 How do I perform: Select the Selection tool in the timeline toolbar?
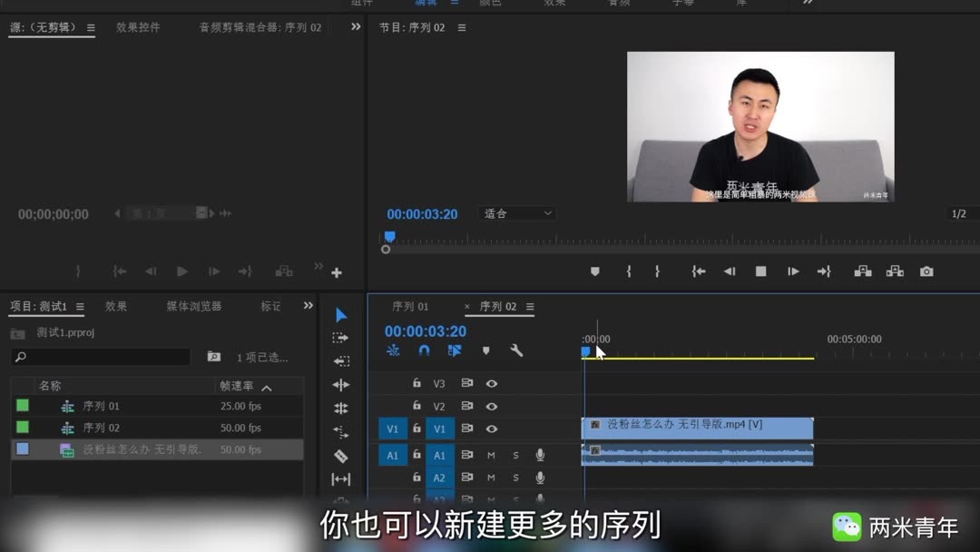[340, 314]
